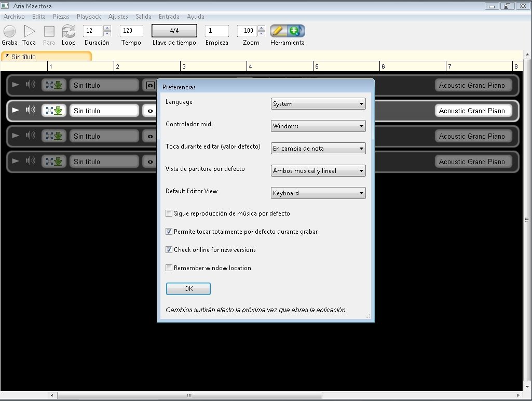Select the green plus add tool
532x401 pixels.
296,31
